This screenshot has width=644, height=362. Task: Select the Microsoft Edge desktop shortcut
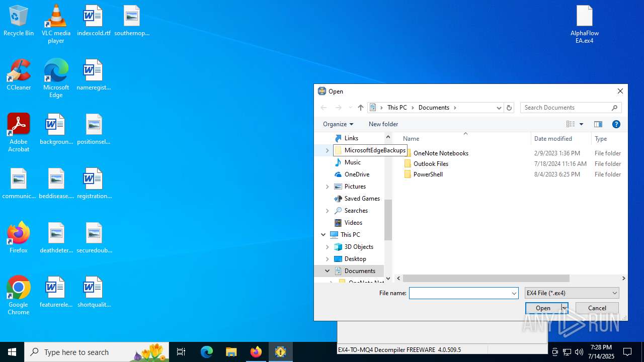point(56,78)
